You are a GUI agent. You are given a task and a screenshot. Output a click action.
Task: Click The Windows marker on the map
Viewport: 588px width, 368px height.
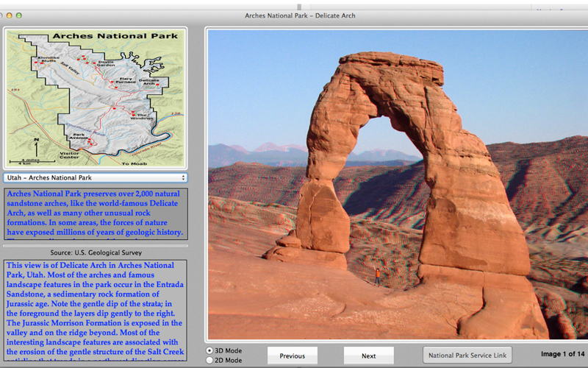[133, 113]
